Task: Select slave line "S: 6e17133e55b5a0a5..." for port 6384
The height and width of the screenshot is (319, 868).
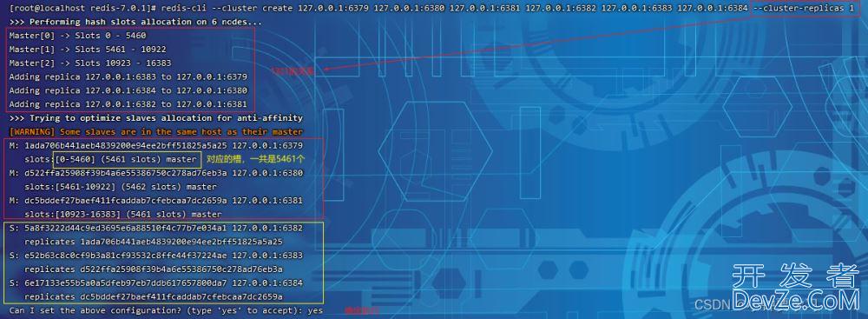Action: click(156, 283)
